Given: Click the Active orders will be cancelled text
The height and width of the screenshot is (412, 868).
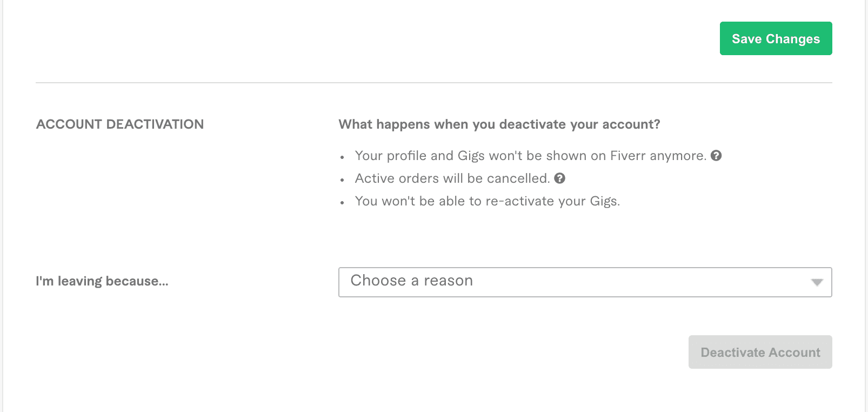Looking at the screenshot, I should coord(452,178).
